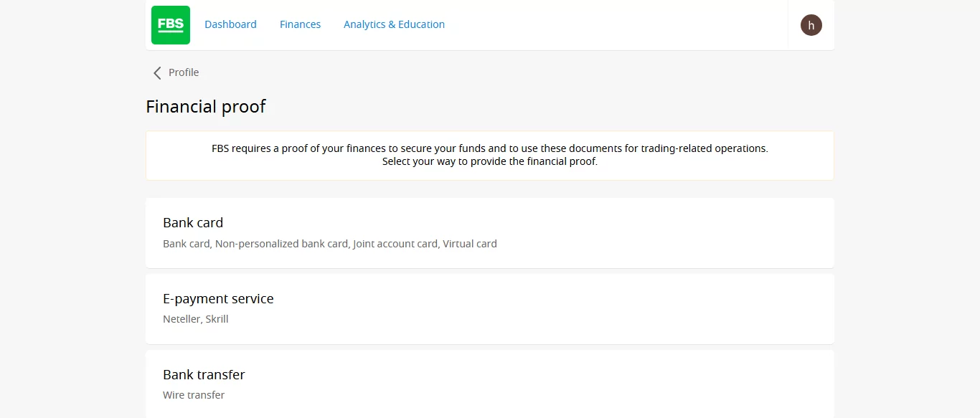Open the Finances menu item
Screen dimensions: 980x418
(300, 24)
